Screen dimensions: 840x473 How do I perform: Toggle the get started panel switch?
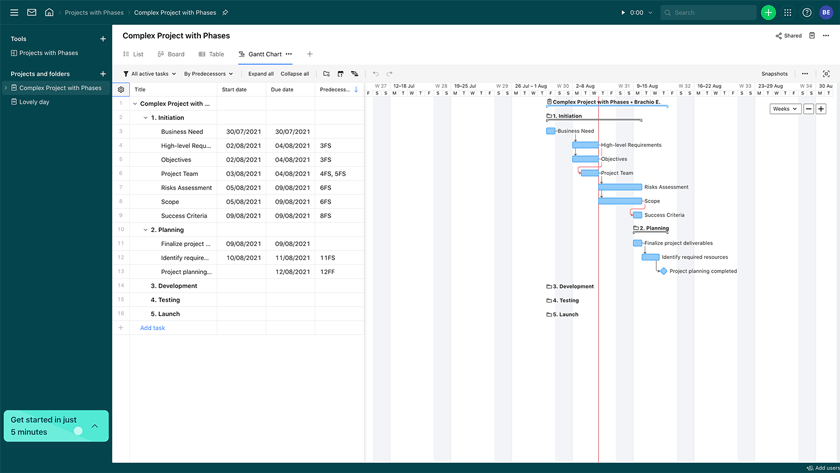(x=76, y=431)
